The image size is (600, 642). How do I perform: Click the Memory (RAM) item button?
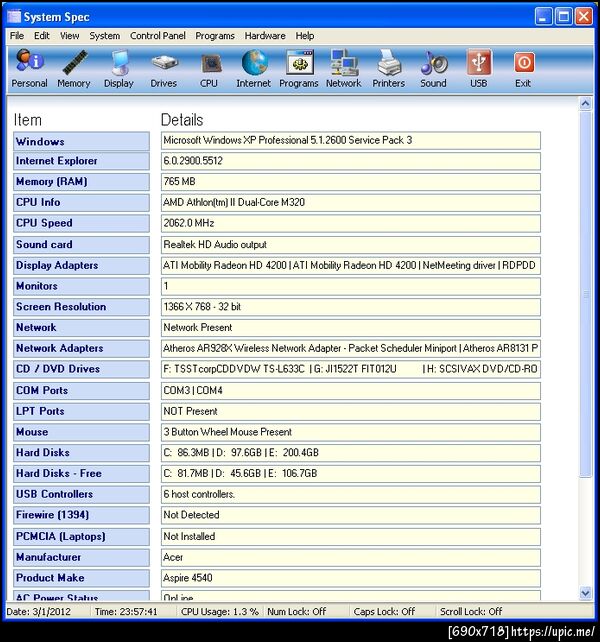coord(81,182)
